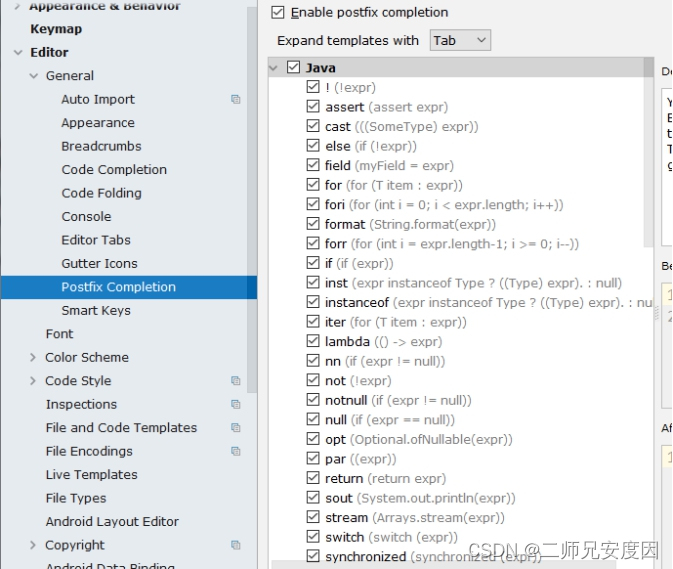Expand the Color Scheme node

[x=33, y=357]
